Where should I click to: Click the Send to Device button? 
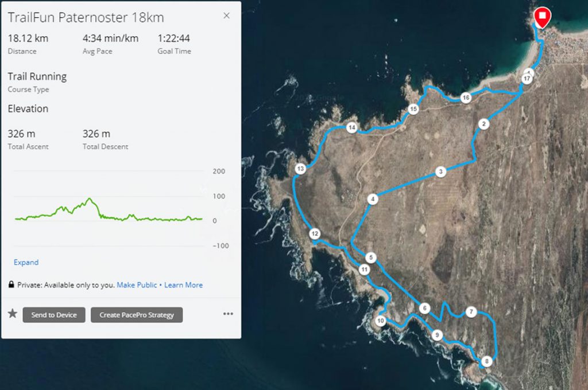[x=54, y=315]
